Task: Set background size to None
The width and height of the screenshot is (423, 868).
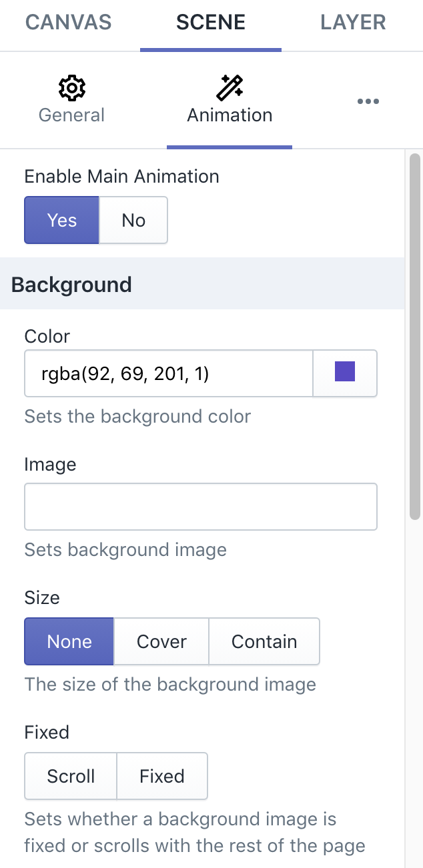Action: coord(69,641)
